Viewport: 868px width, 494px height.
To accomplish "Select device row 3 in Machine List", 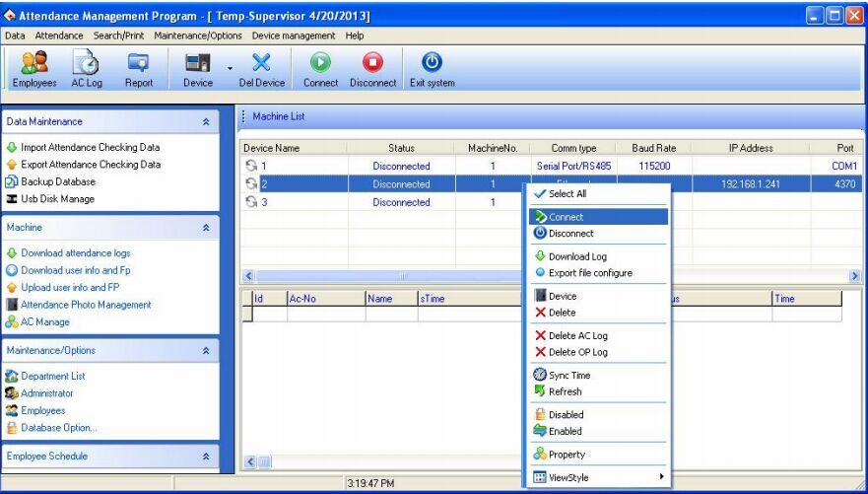I will (x=296, y=201).
